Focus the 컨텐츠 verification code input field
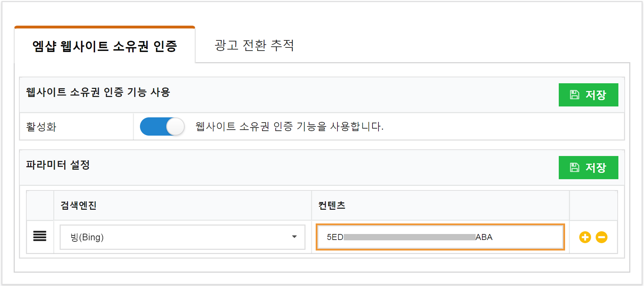644x286 pixels. click(x=440, y=237)
